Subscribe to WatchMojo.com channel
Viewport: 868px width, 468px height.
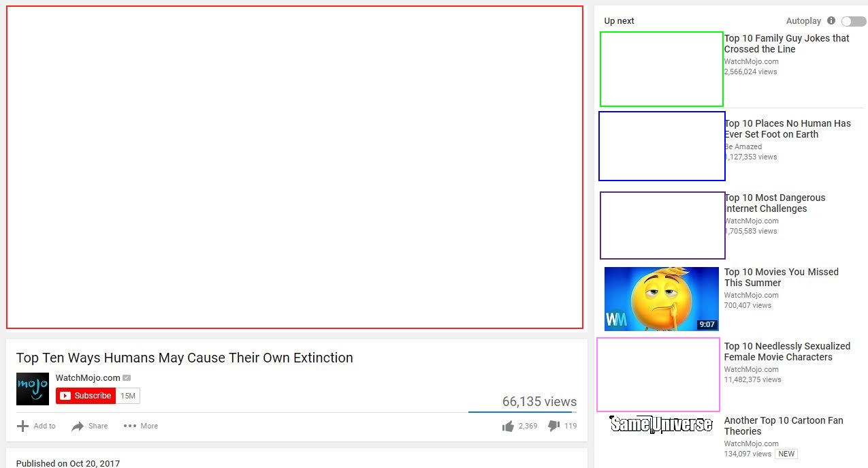pyautogui.click(x=86, y=396)
